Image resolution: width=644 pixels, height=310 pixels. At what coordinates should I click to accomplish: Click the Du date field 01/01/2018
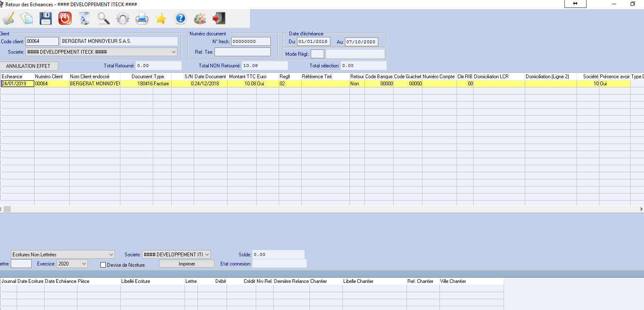pyautogui.click(x=314, y=42)
